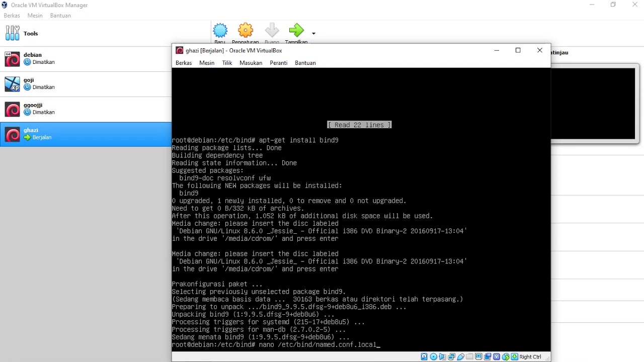Open Bantuan menu in VirtualBox Manager
The width and height of the screenshot is (644, 362).
[60, 16]
